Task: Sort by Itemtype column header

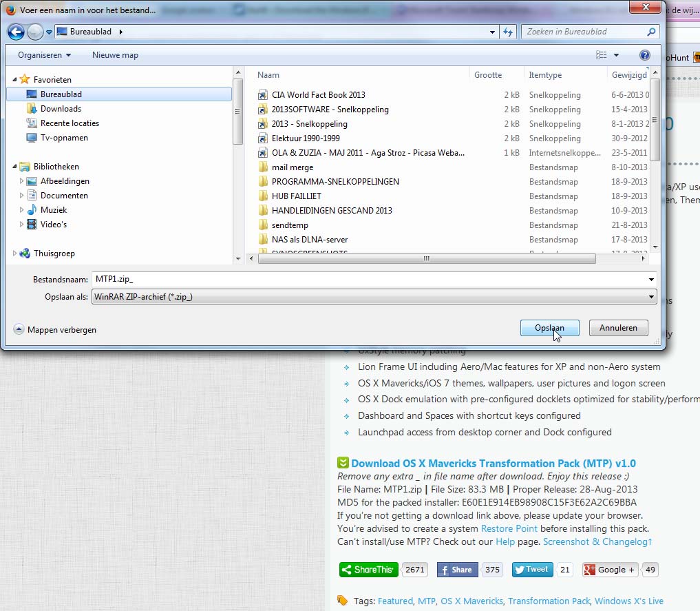Action: tap(545, 75)
